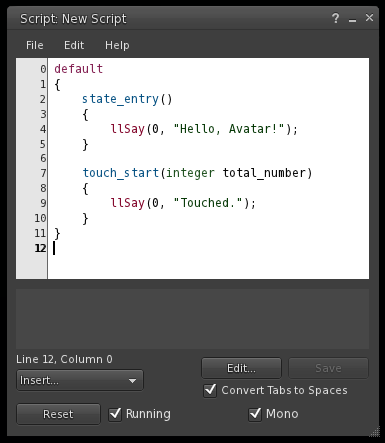Open the Insert... dropdown
The height and width of the screenshot is (443, 385).
[80, 380]
